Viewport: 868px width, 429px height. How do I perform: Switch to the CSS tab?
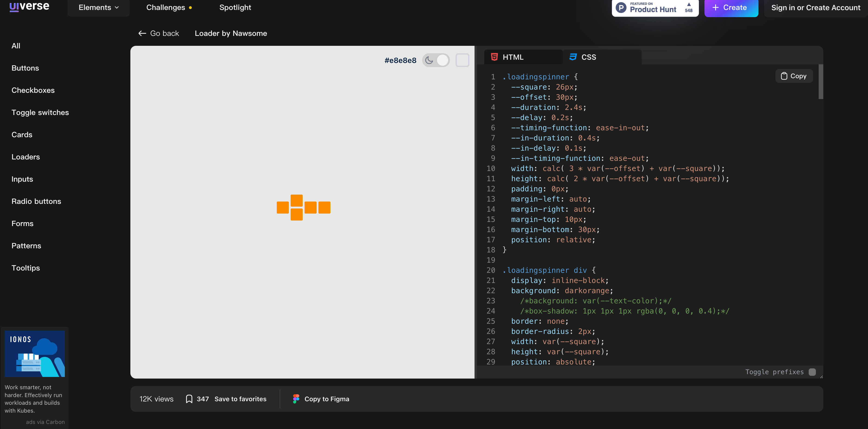[602, 57]
